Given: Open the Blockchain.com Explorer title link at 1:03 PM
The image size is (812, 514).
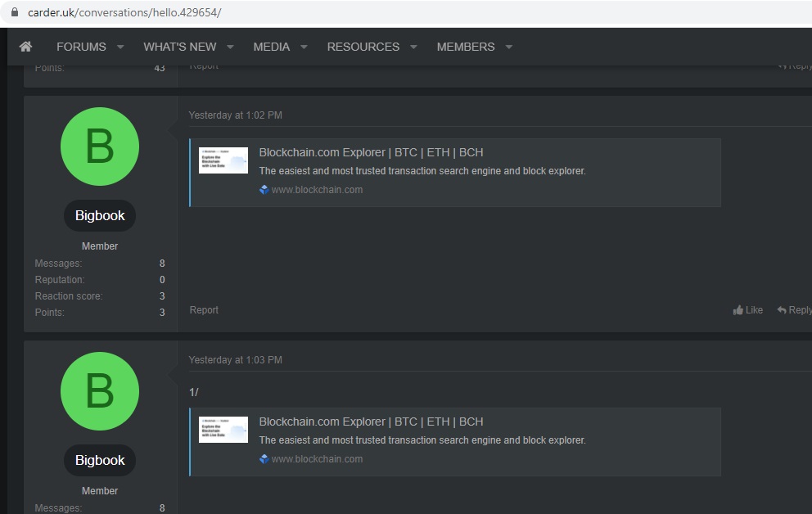Looking at the screenshot, I should pos(371,422).
